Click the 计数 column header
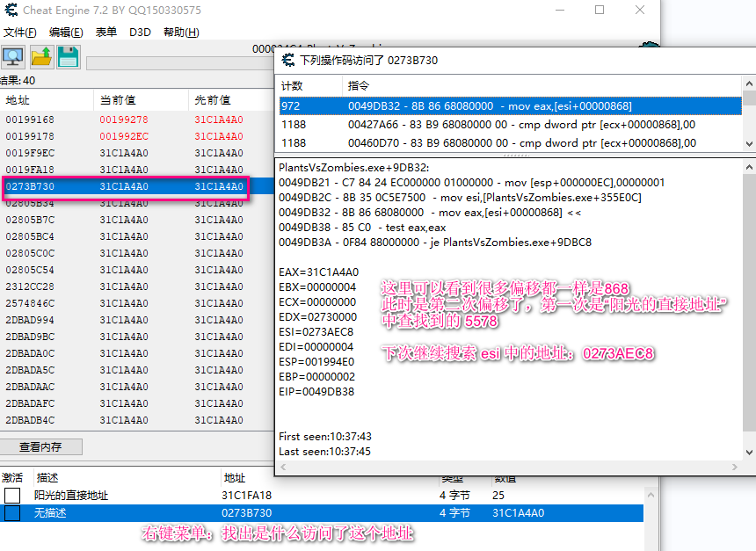Screen dimensions: 756x551 (292, 86)
